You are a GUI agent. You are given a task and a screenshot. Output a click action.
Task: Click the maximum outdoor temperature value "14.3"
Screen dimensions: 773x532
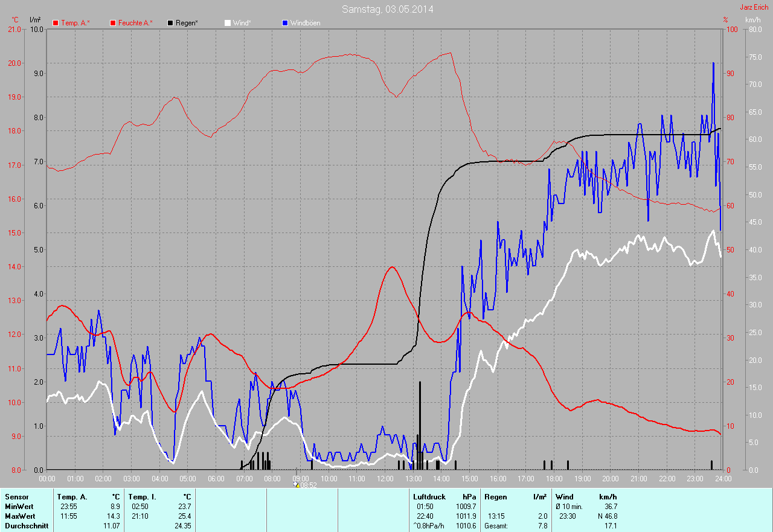point(113,516)
